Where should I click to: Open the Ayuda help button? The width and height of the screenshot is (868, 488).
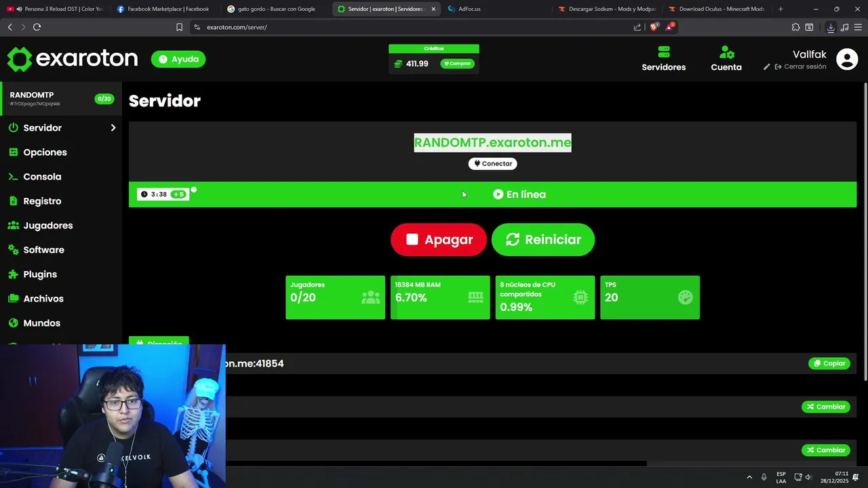pyautogui.click(x=178, y=59)
